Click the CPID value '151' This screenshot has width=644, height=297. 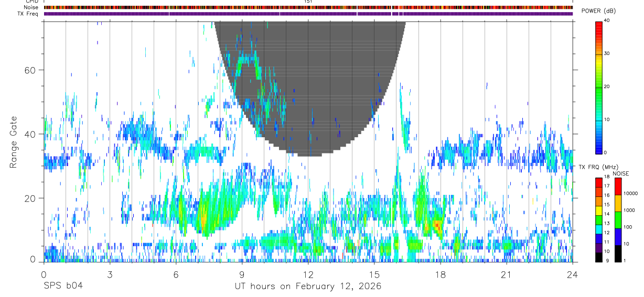tap(308, 2)
